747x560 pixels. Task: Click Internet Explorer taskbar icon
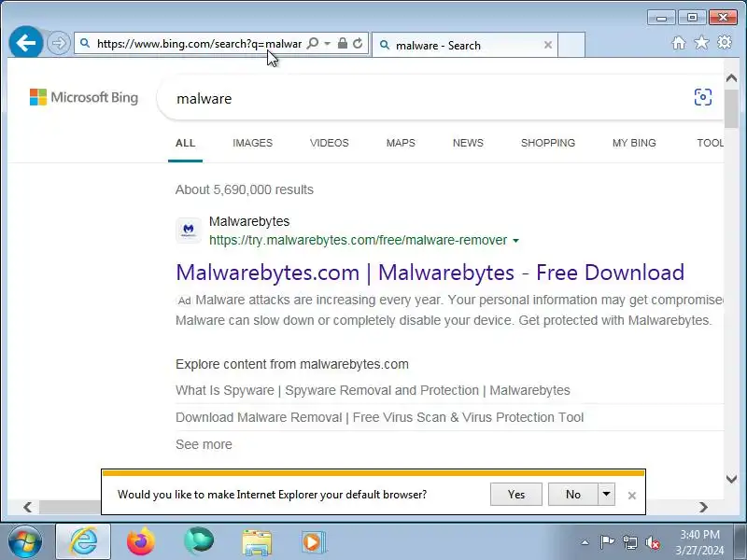tap(83, 542)
